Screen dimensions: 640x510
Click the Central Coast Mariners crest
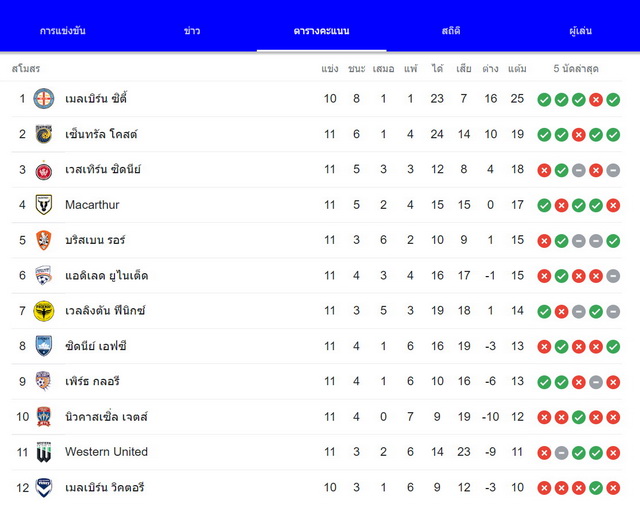(x=44, y=134)
